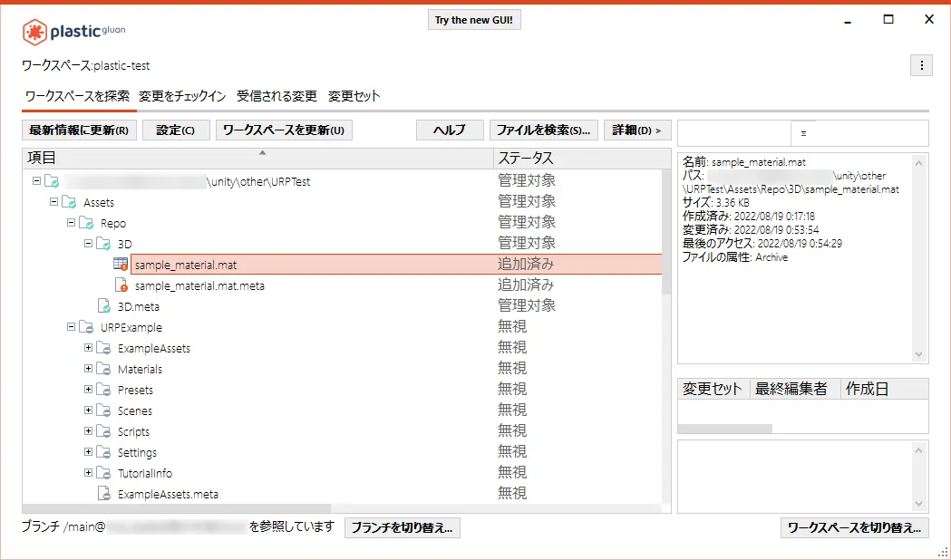Click the Try the new GUI! button
Viewport: 951px width, 560px height.
(474, 20)
